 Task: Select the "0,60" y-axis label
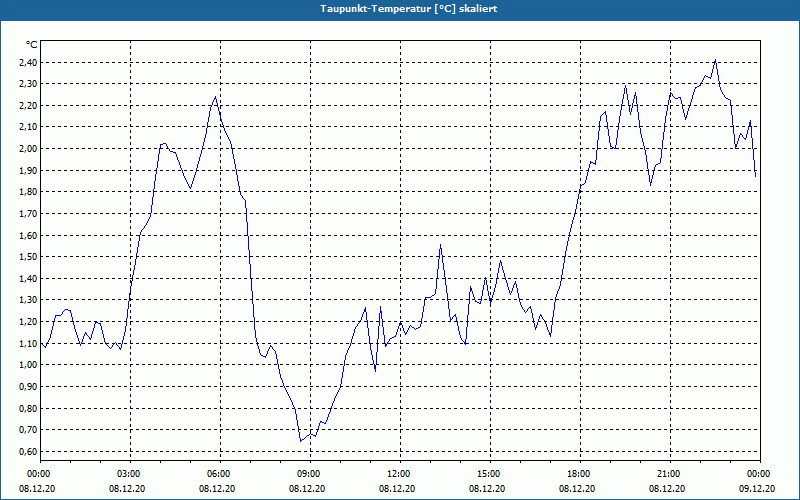28,452
